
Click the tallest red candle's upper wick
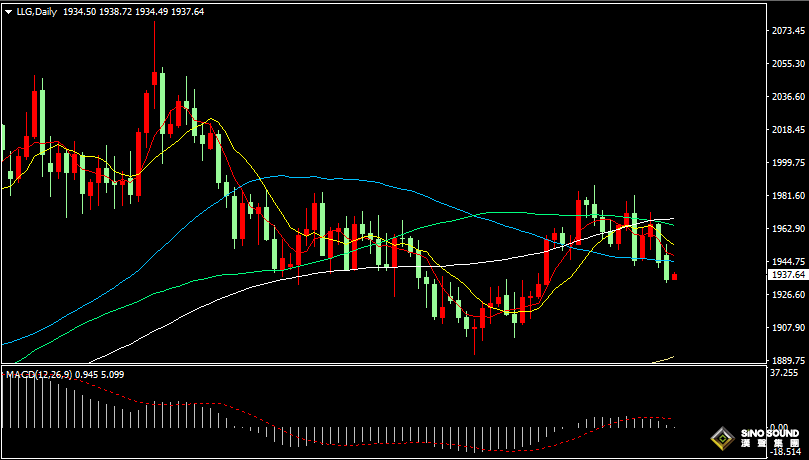154,40
